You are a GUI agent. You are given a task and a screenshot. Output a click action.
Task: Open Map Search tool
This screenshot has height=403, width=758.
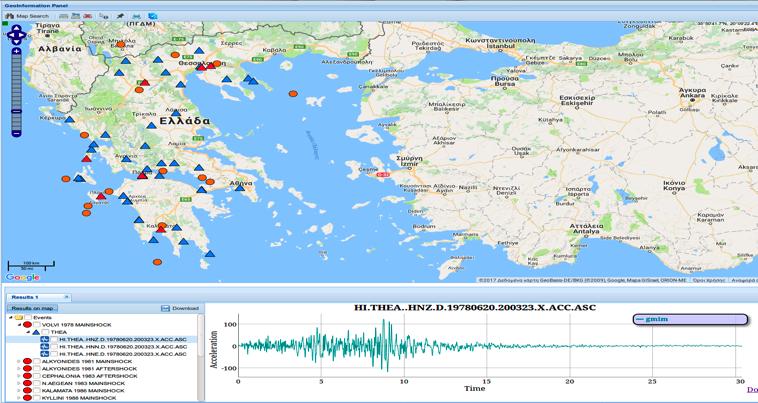click(x=27, y=16)
